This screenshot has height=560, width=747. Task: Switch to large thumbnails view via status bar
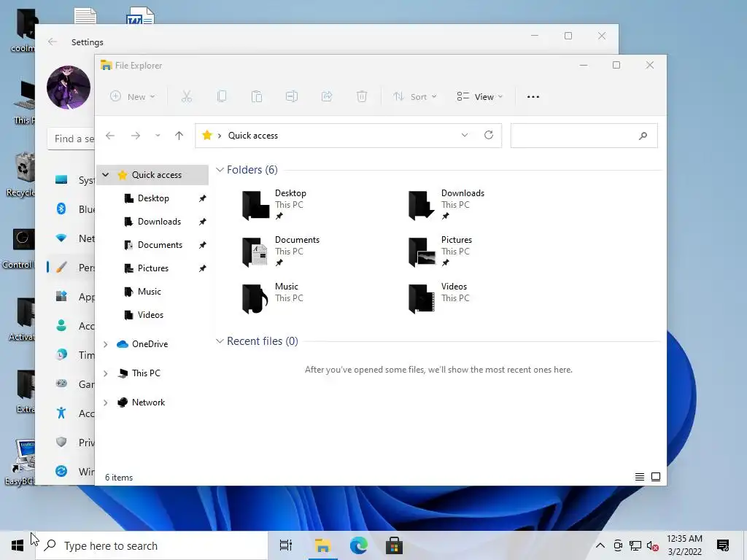click(x=656, y=477)
